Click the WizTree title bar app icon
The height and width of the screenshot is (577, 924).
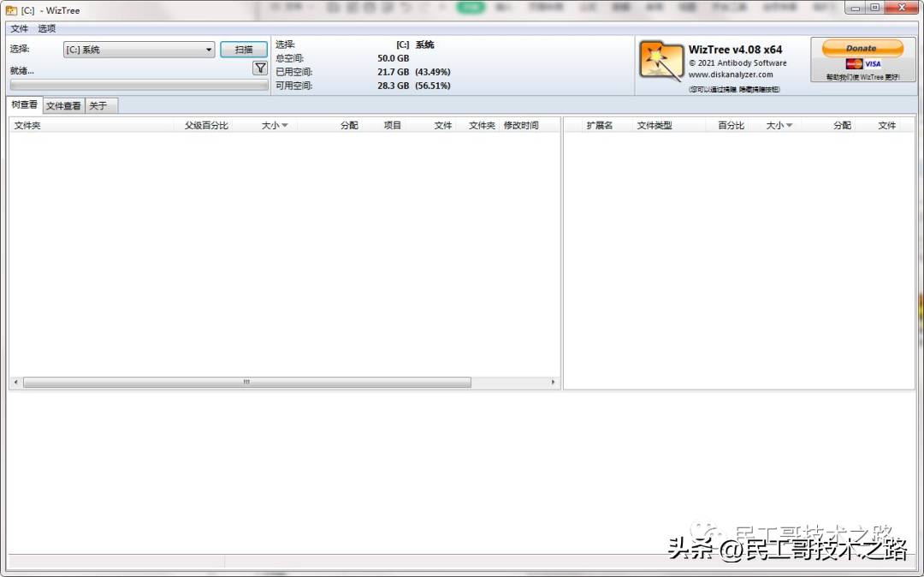(11, 10)
